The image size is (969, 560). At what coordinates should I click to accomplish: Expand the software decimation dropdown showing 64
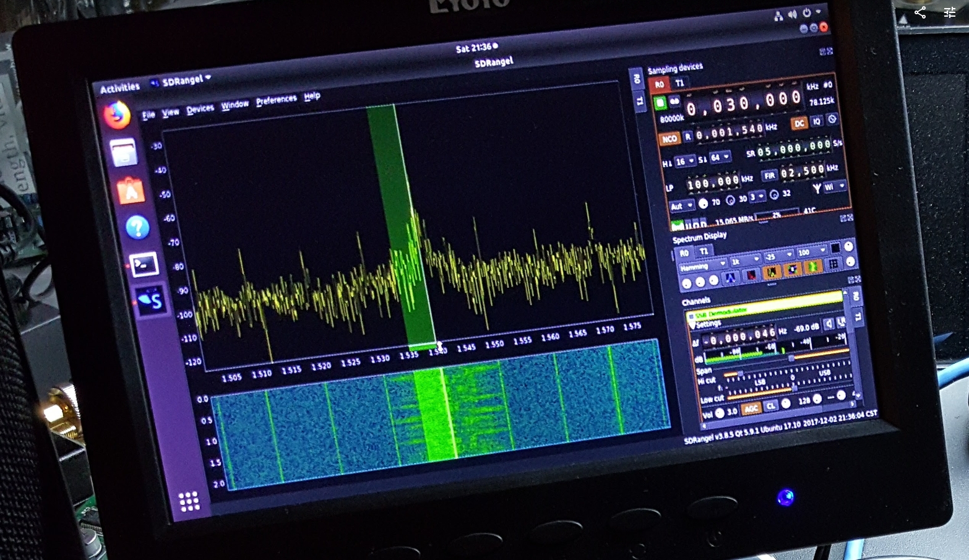pyautogui.click(x=720, y=158)
